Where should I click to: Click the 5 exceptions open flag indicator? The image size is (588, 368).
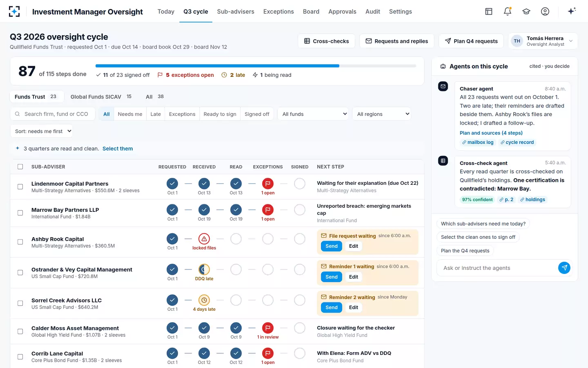[186, 75]
